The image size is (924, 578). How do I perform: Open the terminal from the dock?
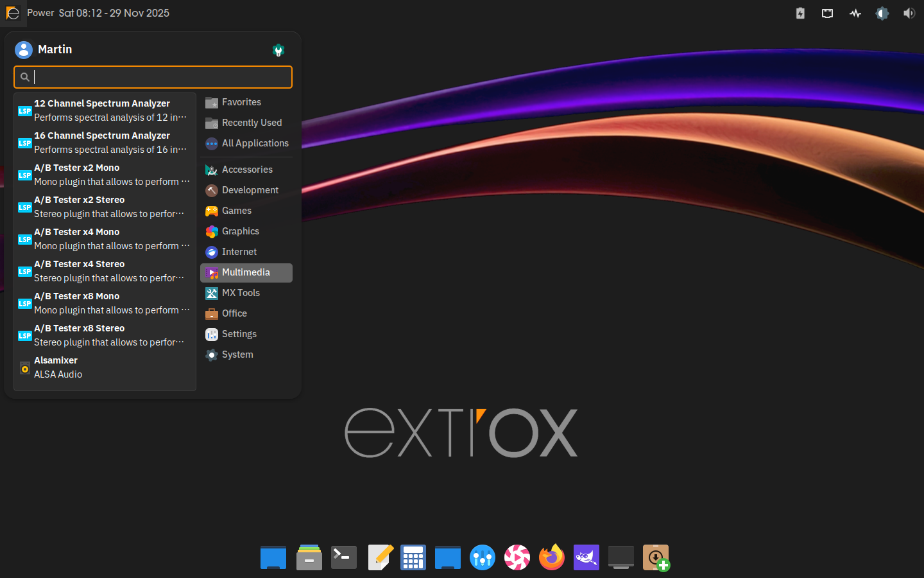344,557
